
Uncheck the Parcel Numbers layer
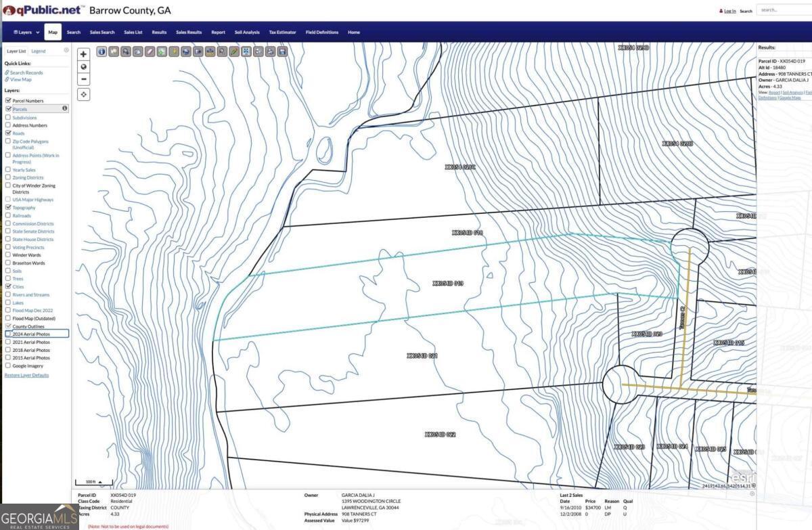[8, 101]
